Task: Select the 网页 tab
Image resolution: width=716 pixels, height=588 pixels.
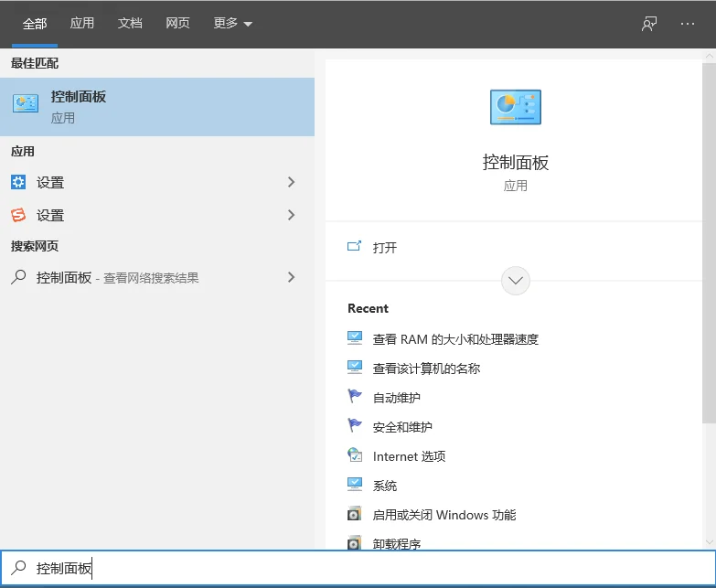Action: click(x=177, y=24)
